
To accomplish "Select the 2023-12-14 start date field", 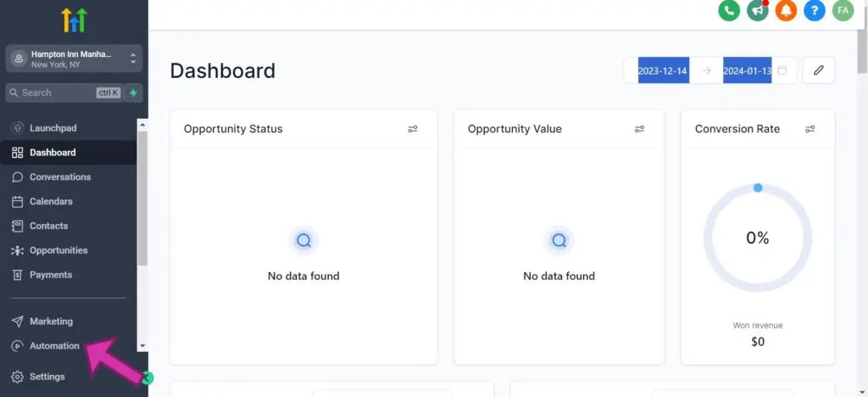I will click(x=663, y=70).
